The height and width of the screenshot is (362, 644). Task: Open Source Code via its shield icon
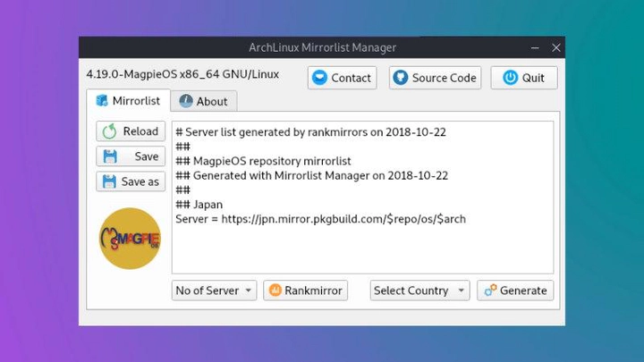coord(400,78)
